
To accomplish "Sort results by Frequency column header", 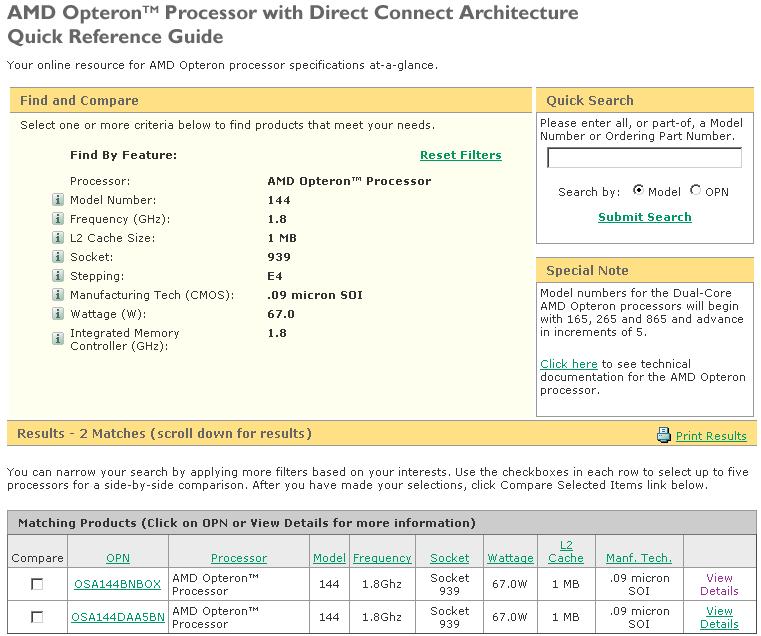I will 382,558.
